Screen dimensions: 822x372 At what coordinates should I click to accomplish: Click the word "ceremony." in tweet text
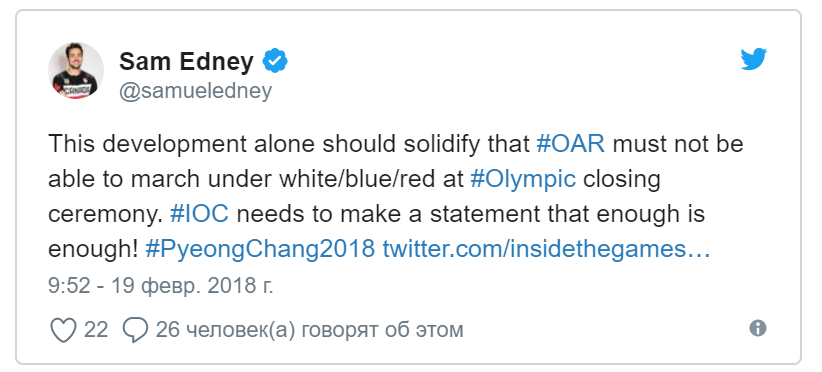[105, 215]
